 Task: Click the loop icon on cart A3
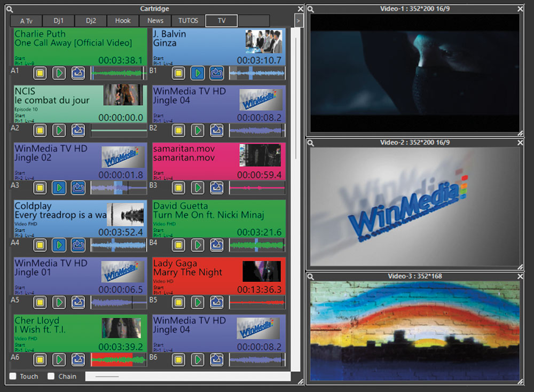(x=78, y=187)
